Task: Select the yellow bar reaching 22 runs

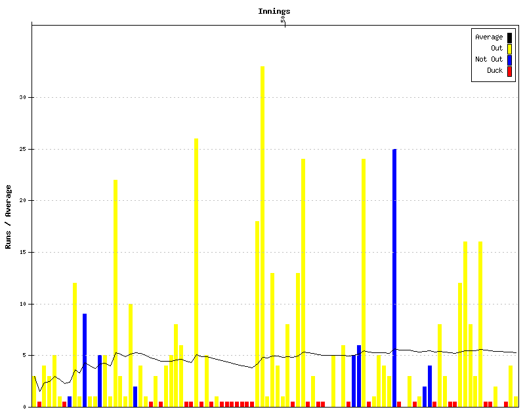Action: tap(115, 293)
